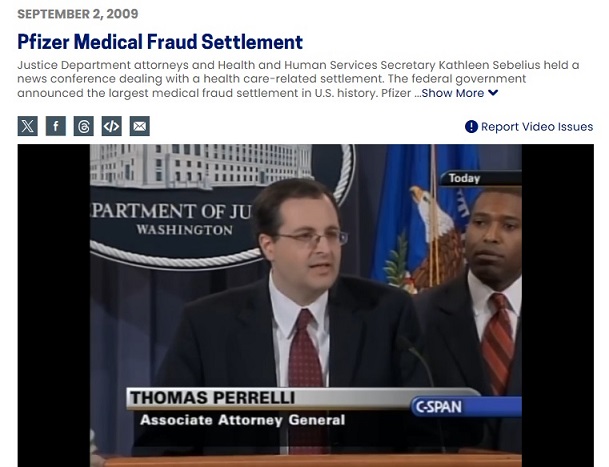The width and height of the screenshot is (609, 467).
Task: Click the exclamation icon beside Report Video Issues
Action: [x=471, y=127]
